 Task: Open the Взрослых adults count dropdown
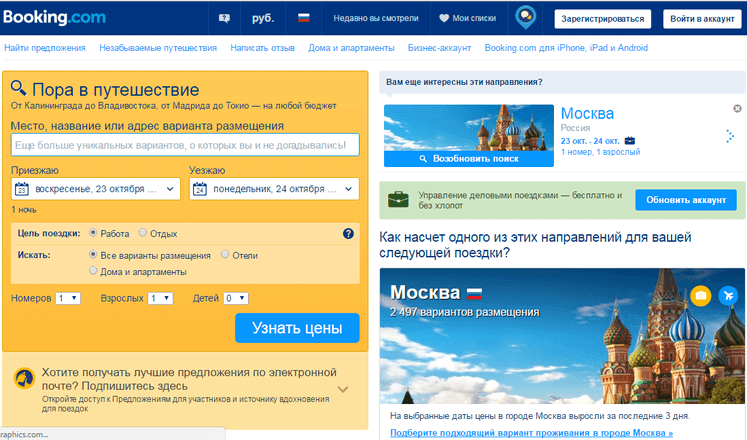click(x=160, y=298)
